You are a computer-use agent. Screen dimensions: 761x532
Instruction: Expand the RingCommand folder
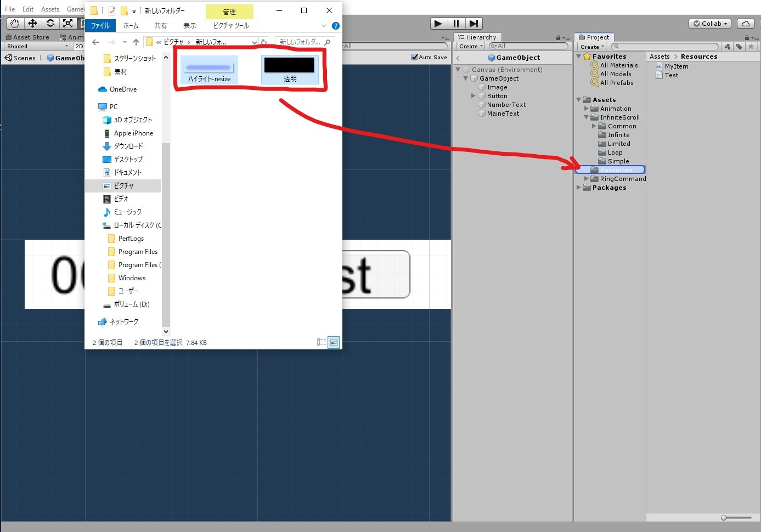point(586,179)
